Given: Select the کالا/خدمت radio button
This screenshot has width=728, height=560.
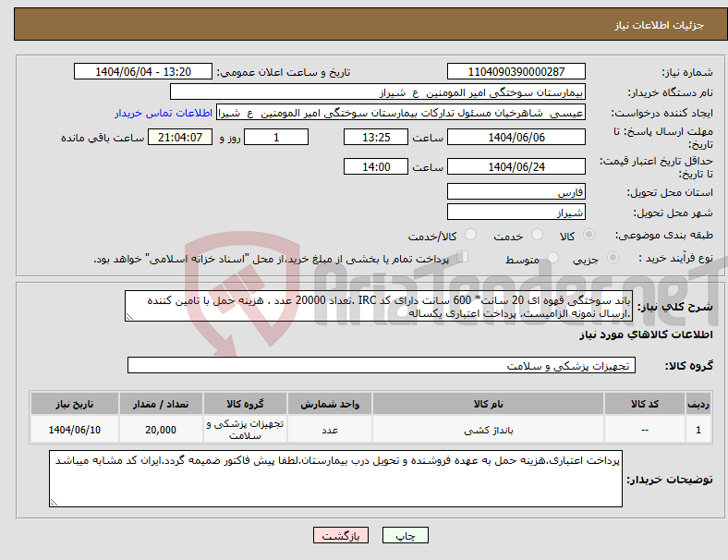Looking at the screenshot, I should coord(471,235).
